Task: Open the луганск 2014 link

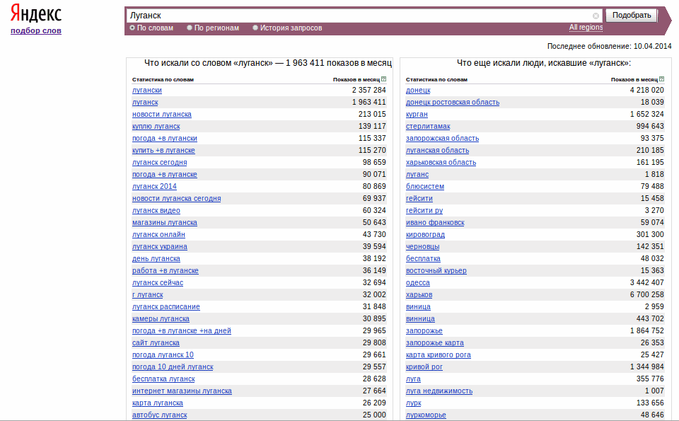Action: click(x=154, y=186)
